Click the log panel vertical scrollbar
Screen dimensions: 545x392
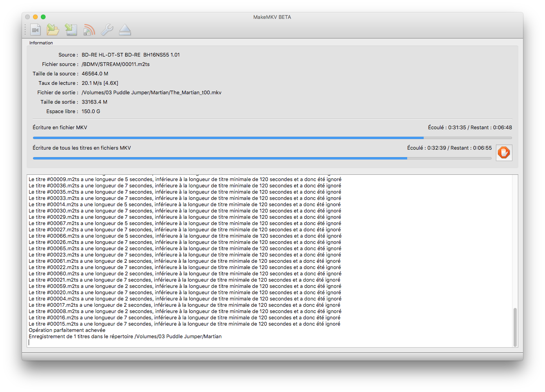515,327
